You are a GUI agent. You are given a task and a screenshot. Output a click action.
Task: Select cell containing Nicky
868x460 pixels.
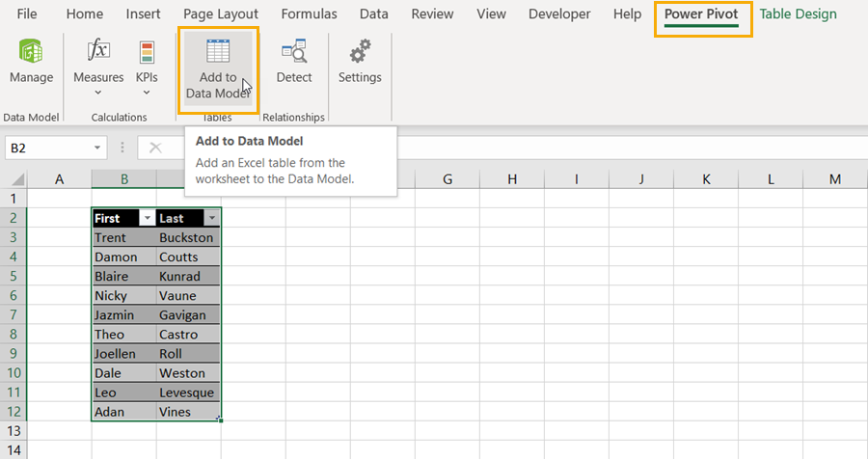pos(124,296)
